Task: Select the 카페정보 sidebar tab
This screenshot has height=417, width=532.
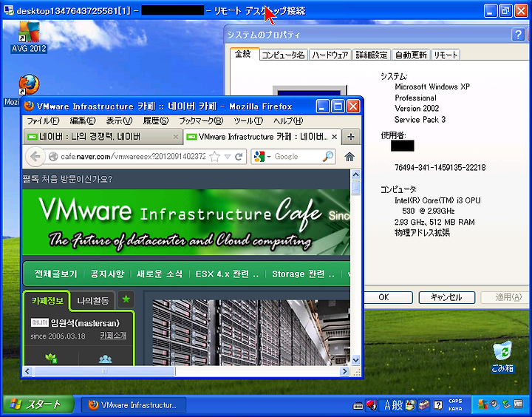Action: pos(47,300)
